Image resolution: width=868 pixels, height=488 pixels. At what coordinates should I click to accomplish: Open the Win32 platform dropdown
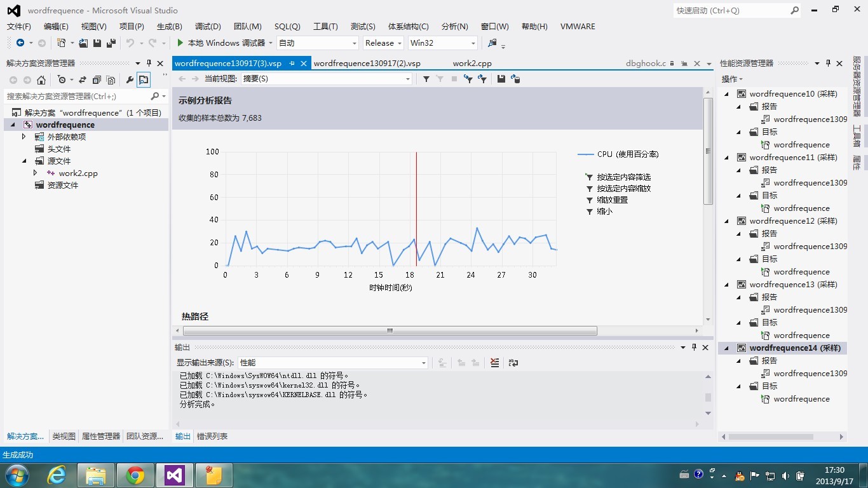click(443, 43)
